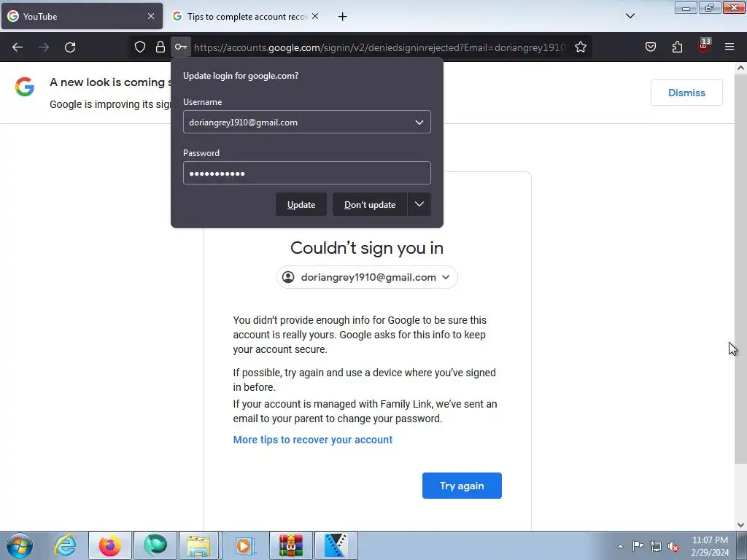Open the green swirl browser taskbar icon
The image size is (747, 560).
pos(155,545)
